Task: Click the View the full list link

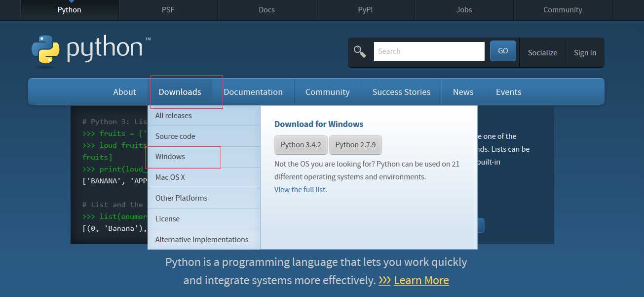Action: [x=300, y=190]
